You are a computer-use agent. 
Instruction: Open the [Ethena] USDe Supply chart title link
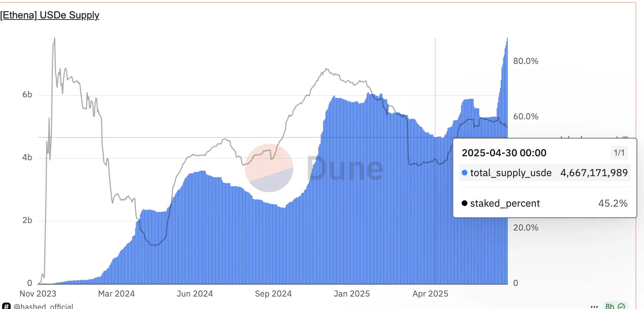(x=50, y=15)
